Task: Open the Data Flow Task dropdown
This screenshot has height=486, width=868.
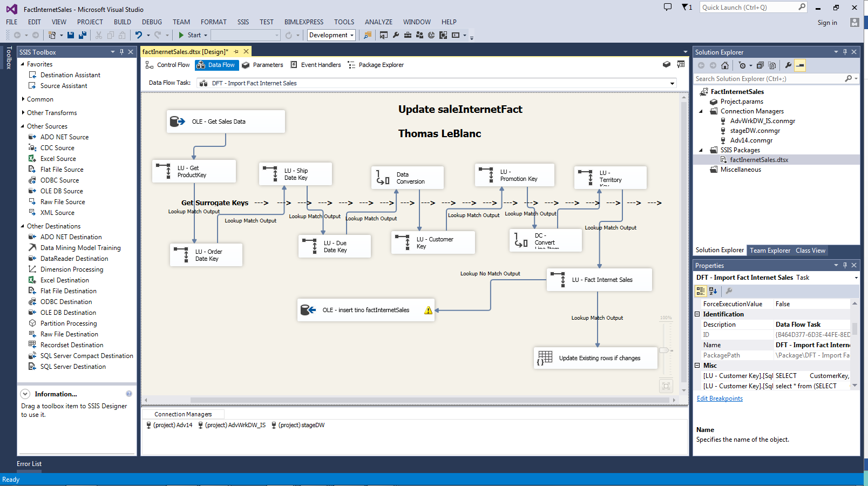Action: tap(672, 83)
